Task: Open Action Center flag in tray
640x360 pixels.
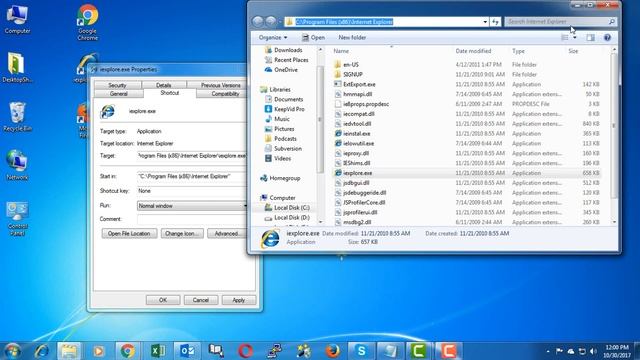Action: tap(559, 351)
